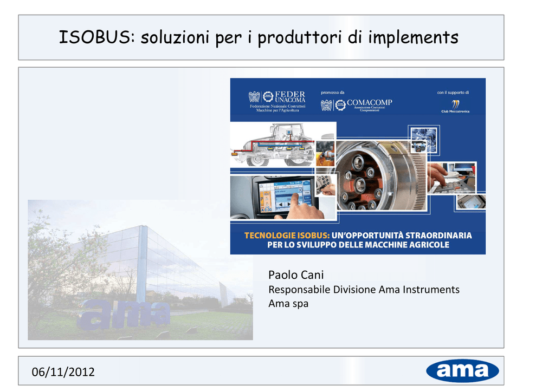Click 'Responsabile Divisione Ama Instruments' line
Image resolution: width=555 pixels, height=392 pixels.
(364, 290)
